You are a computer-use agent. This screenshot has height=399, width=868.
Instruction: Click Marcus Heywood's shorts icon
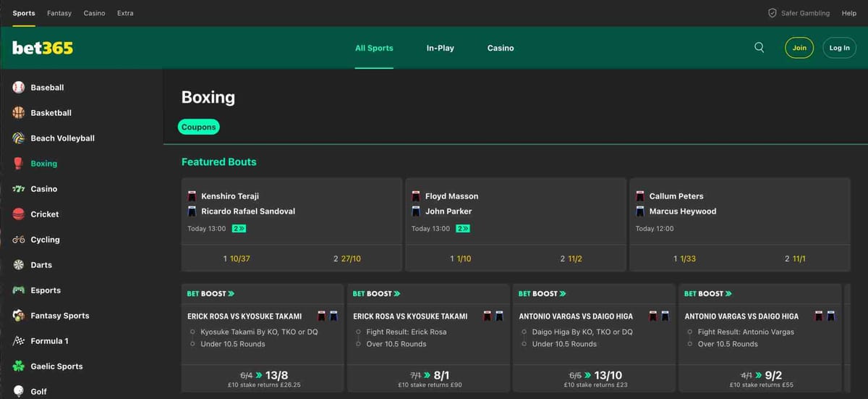point(640,211)
